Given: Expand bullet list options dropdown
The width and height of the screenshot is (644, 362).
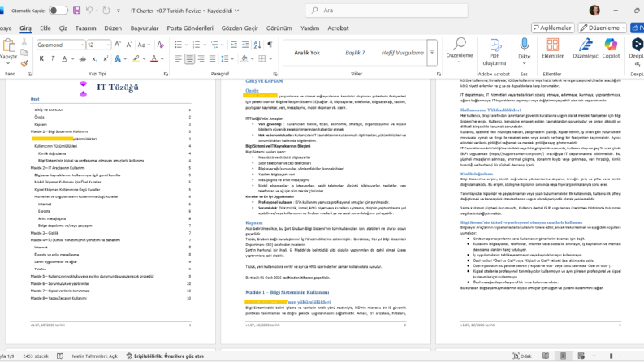Looking at the screenshot, I should point(186,45).
